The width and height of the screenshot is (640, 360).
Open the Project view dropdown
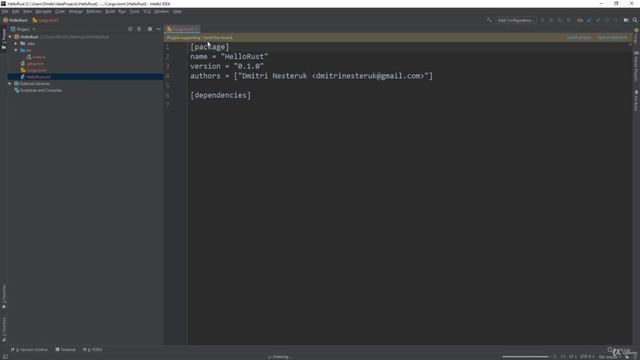pyautogui.click(x=23, y=29)
